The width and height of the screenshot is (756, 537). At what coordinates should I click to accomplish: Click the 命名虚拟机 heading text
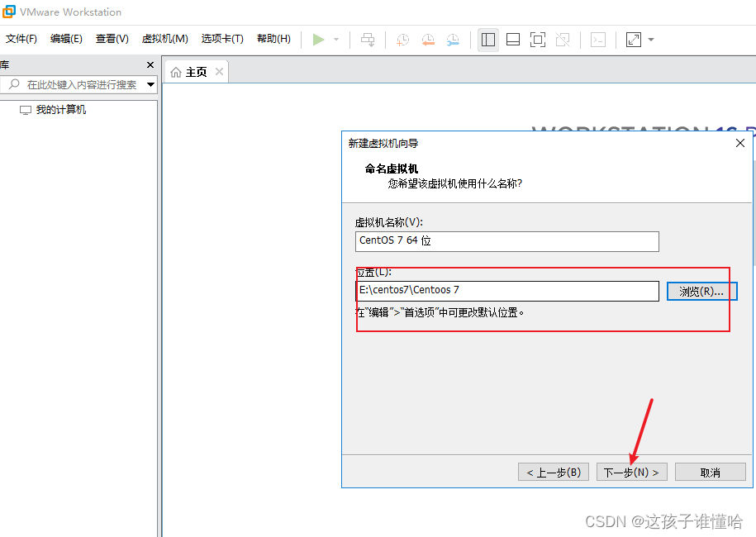coord(392,169)
